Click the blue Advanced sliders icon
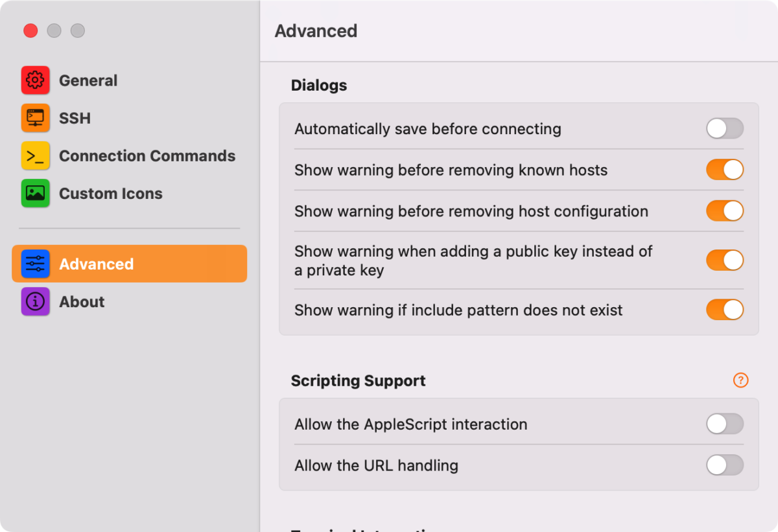The width and height of the screenshot is (778, 532). [35, 264]
